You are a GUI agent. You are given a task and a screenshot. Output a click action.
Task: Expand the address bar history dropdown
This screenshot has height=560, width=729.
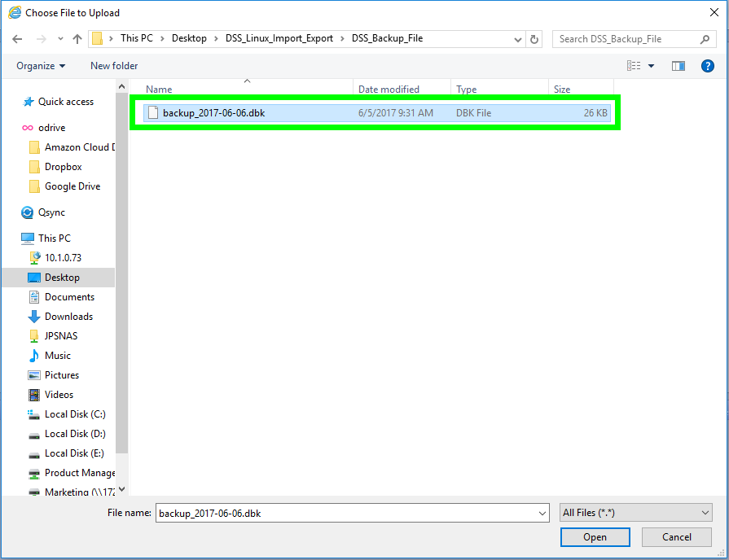[517, 40]
